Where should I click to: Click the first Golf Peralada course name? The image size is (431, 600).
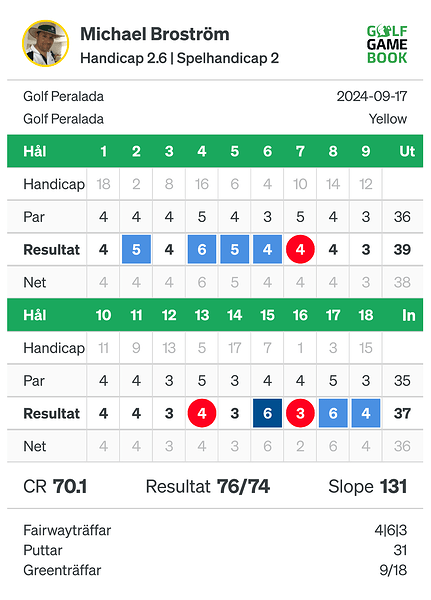64,96
